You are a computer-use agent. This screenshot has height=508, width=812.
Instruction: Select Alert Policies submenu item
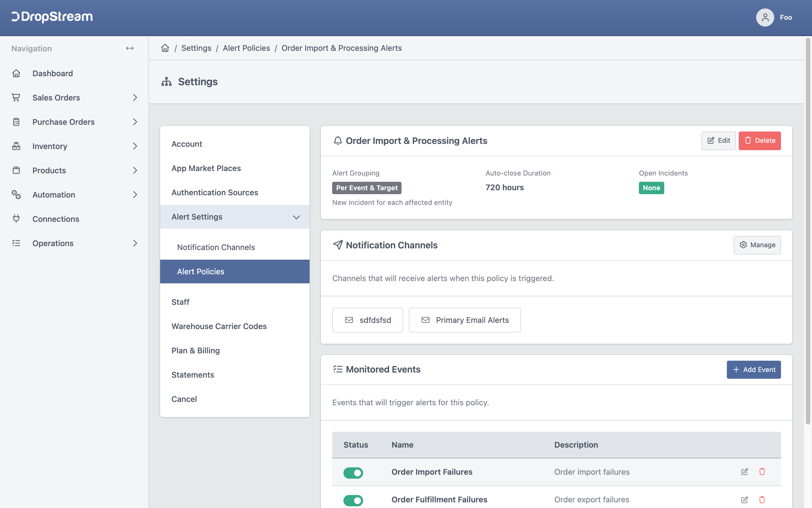235,271
